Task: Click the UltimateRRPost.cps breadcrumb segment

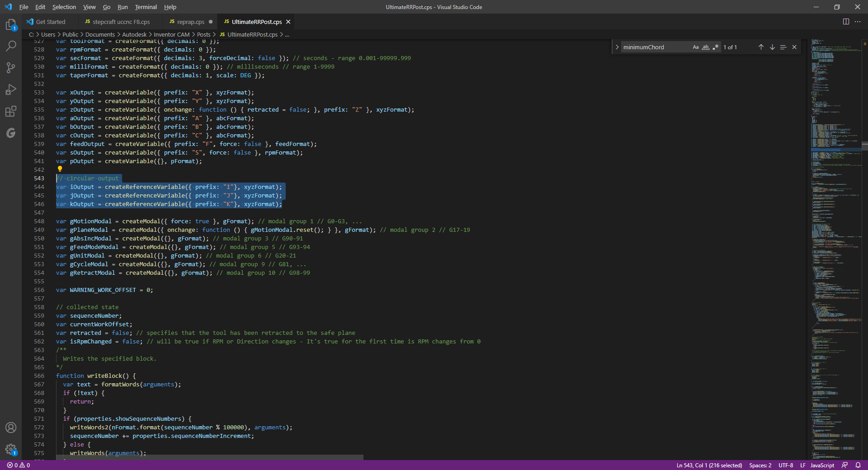Action: coord(249,34)
